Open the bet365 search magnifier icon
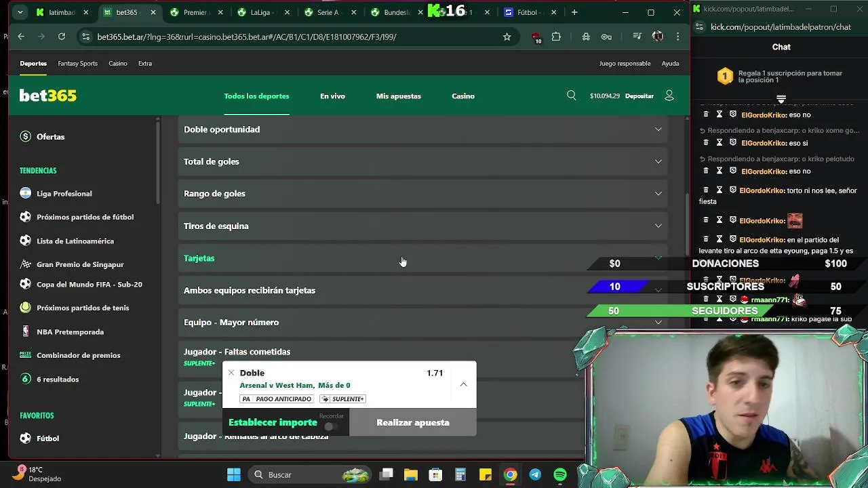Image resolution: width=868 pixels, height=488 pixels. [x=572, y=96]
